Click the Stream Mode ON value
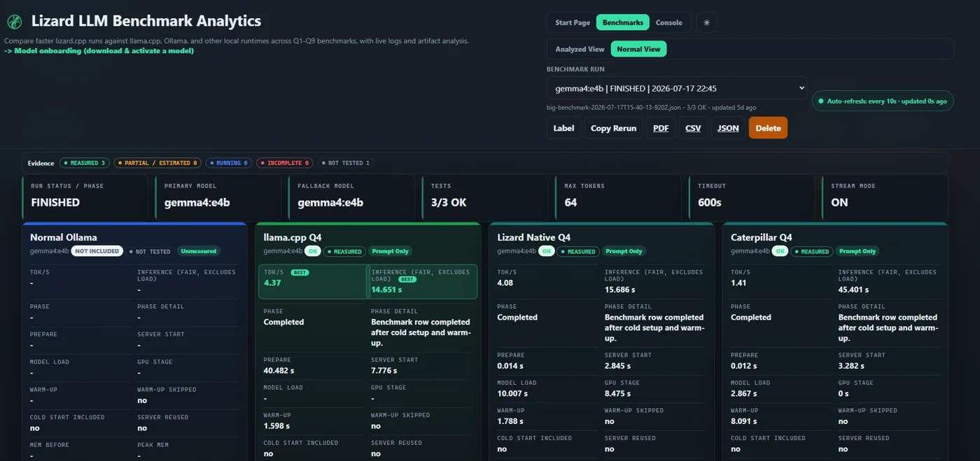Viewport: 980px width, 461px height. point(839,202)
